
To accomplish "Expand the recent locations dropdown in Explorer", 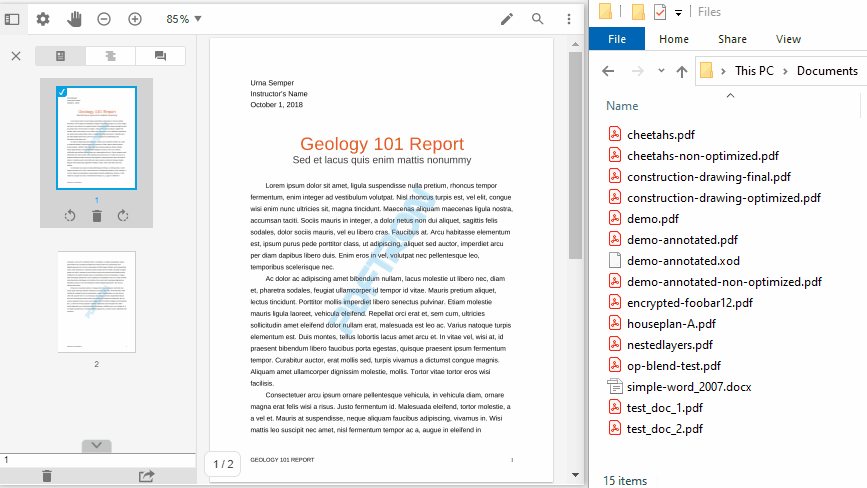I will (x=661, y=71).
